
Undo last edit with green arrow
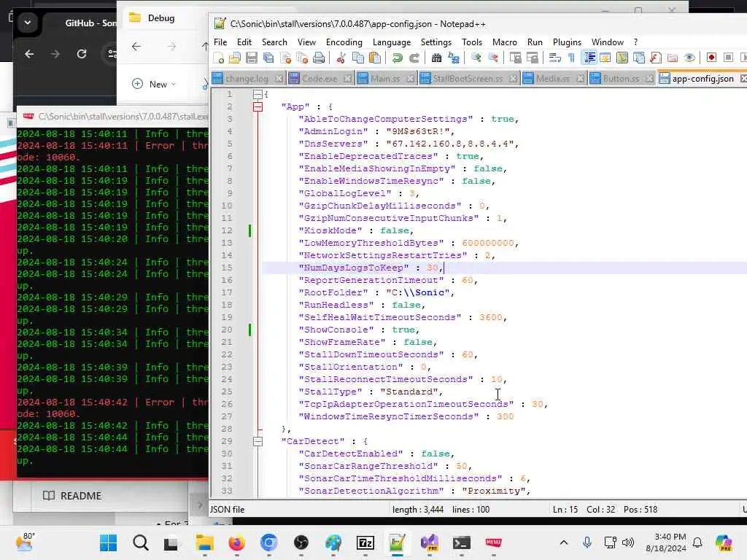click(x=397, y=58)
